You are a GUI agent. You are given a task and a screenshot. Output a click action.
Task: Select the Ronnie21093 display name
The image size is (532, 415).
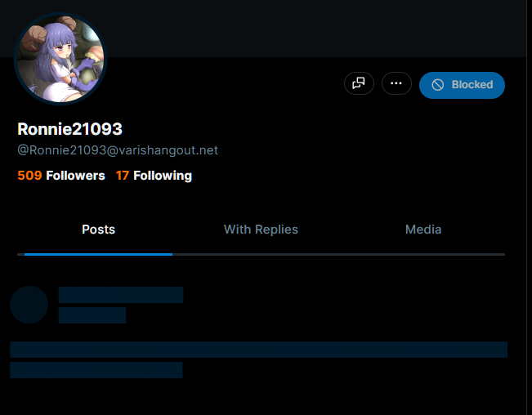pos(70,129)
